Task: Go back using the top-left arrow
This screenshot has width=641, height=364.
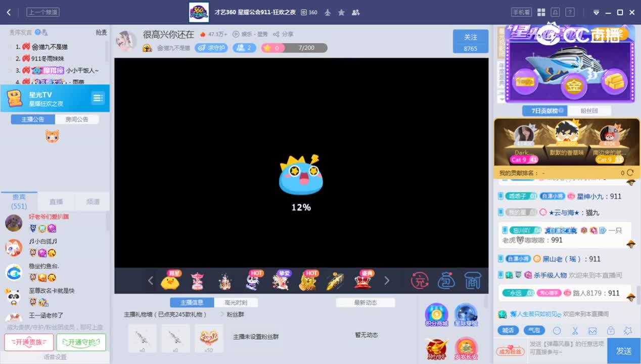Action: 9,12
